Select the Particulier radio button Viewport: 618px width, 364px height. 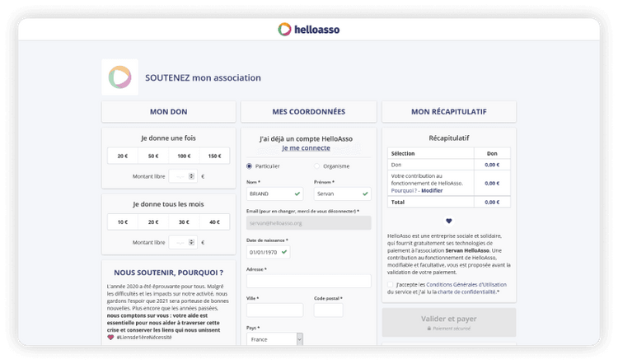point(249,166)
